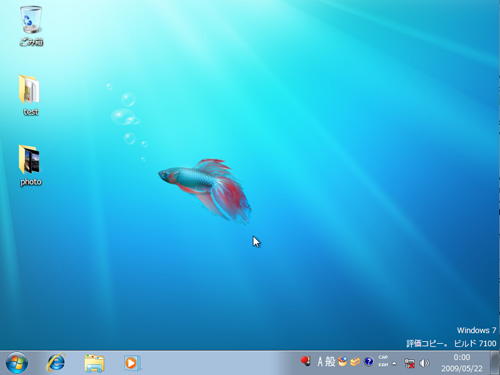The width and height of the screenshot is (500, 375).
Task: Launch Internet Explorer from the taskbar
Action: click(56, 363)
